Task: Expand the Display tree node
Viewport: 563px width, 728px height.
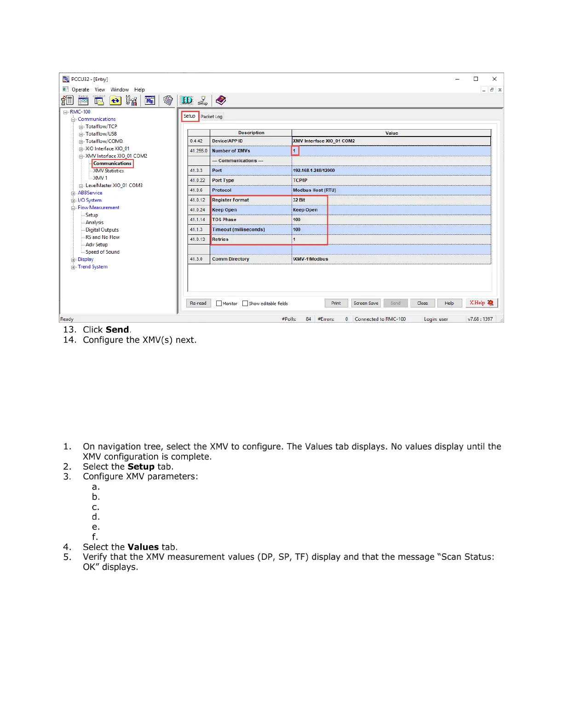Action: click(73, 260)
